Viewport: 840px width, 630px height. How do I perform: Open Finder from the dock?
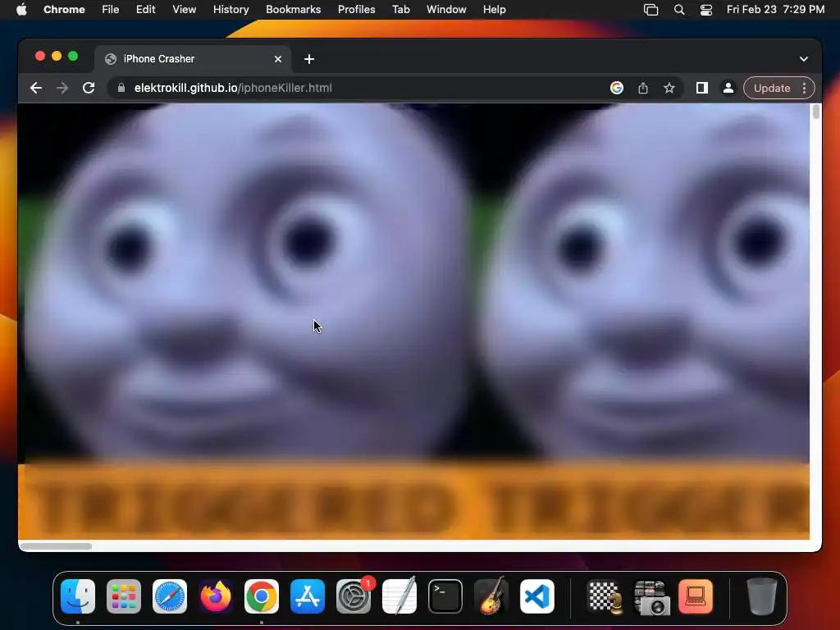(x=78, y=596)
